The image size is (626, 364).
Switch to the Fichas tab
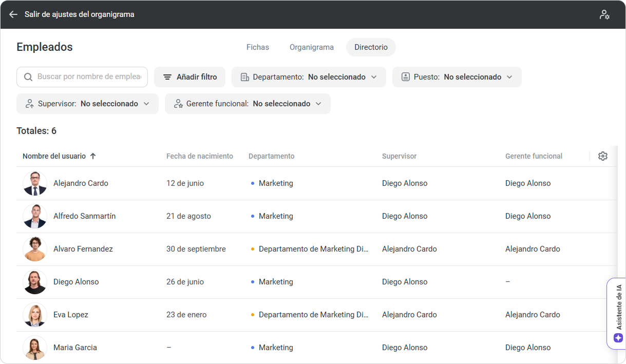click(x=257, y=47)
